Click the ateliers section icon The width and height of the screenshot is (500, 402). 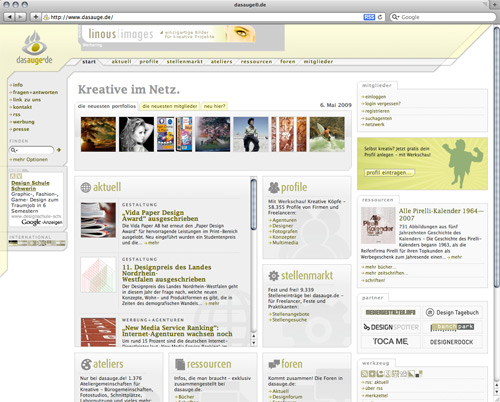click(86, 364)
